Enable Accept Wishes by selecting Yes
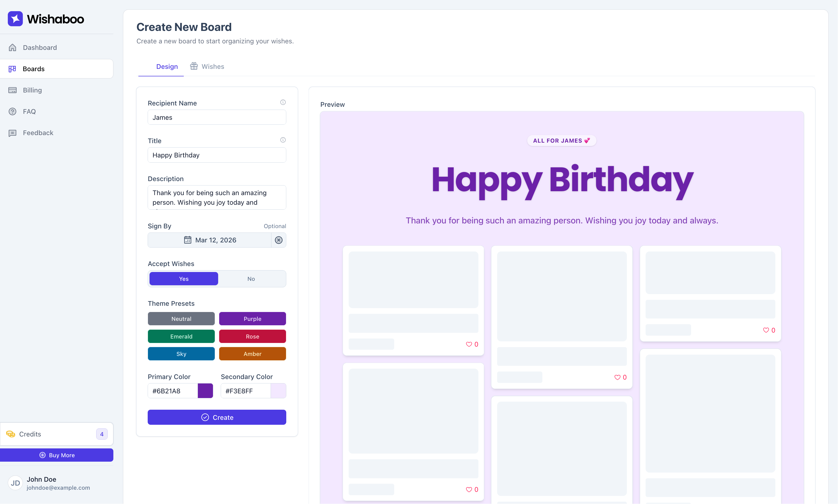Image resolution: width=838 pixels, height=504 pixels. tap(183, 278)
